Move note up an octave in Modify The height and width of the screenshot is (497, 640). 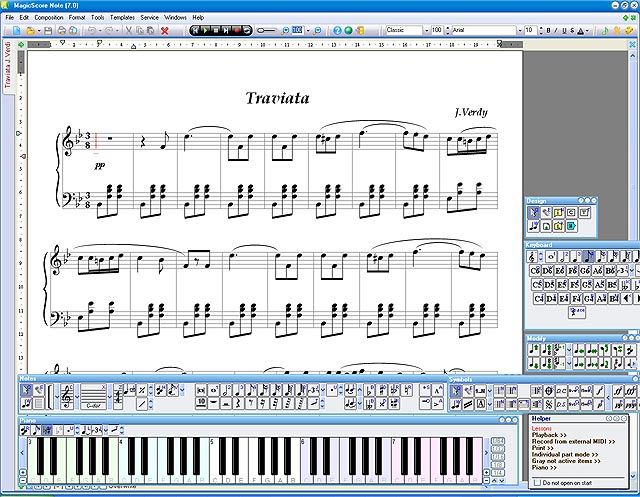pyautogui.click(x=546, y=350)
